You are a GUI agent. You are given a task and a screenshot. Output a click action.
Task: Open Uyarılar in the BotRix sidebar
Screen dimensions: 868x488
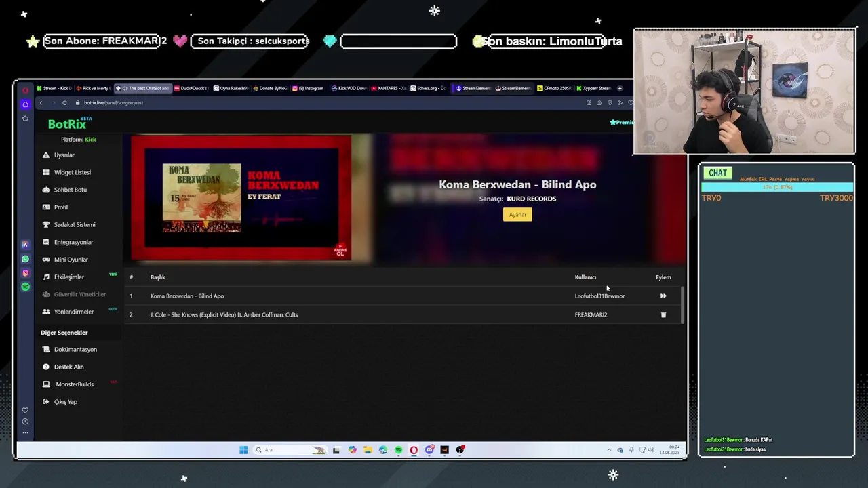tap(64, 155)
